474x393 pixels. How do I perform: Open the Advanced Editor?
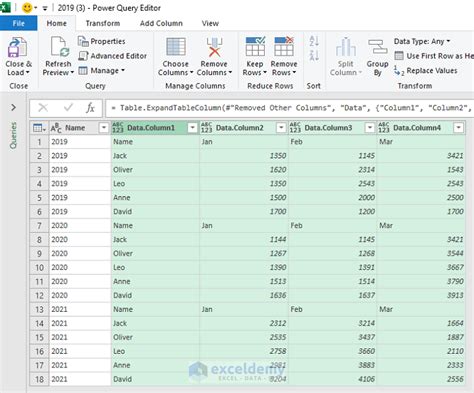click(x=113, y=56)
